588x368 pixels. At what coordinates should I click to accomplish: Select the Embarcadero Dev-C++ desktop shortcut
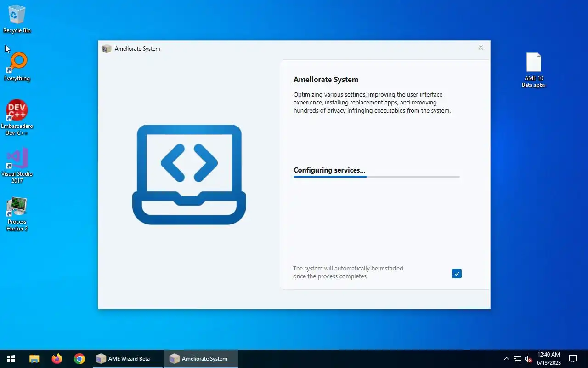(x=17, y=118)
